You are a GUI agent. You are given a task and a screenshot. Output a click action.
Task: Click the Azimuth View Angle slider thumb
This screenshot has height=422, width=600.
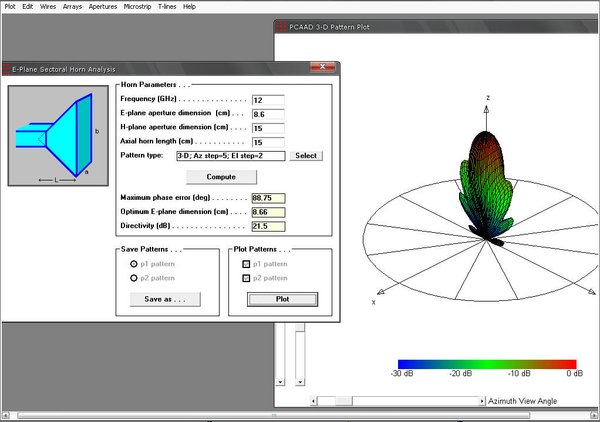click(x=344, y=401)
